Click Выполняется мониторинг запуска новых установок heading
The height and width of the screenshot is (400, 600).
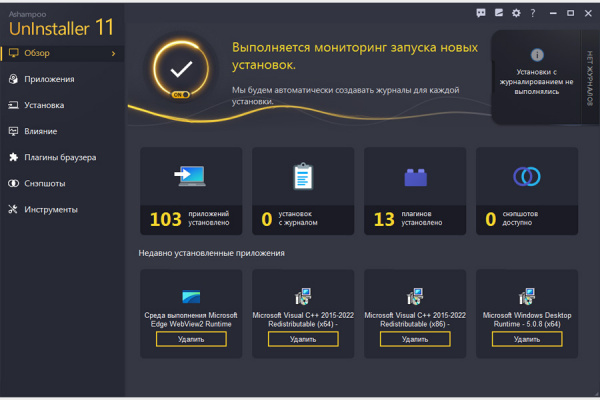pos(355,56)
